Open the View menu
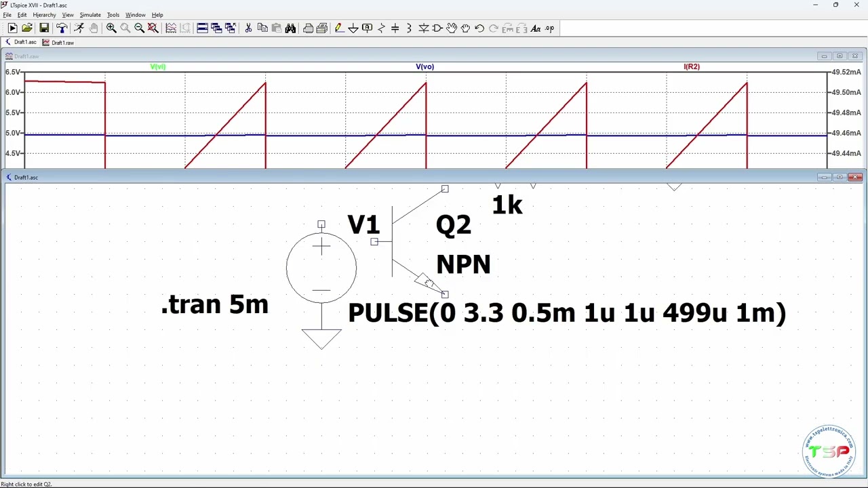 pos(68,15)
